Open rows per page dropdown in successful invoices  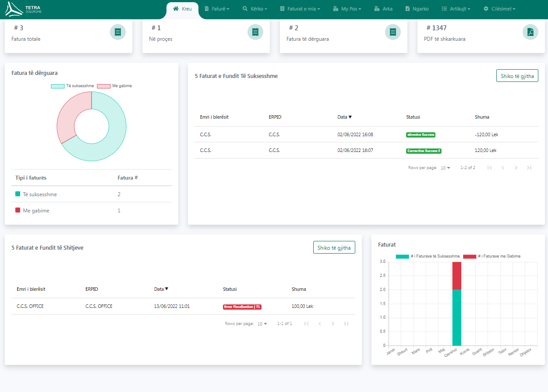(x=445, y=168)
